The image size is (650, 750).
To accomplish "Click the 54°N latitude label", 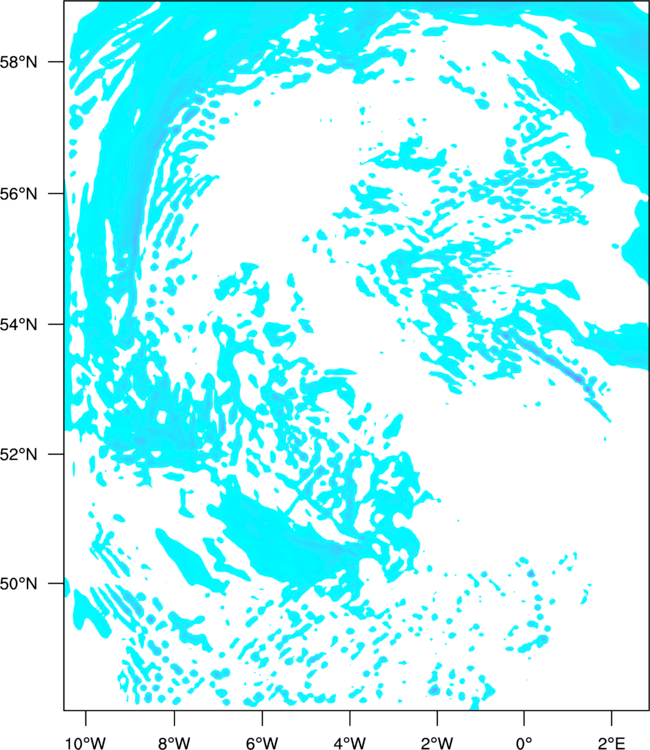I will pyautogui.click(x=18, y=325).
